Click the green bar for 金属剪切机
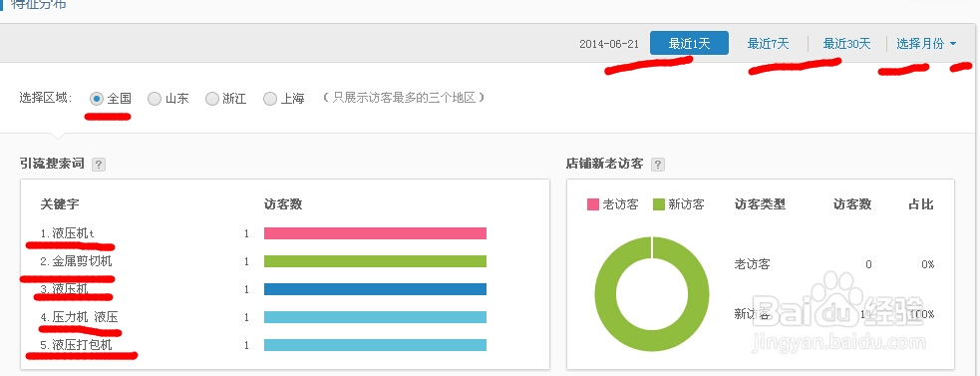980x376 pixels. [375, 261]
